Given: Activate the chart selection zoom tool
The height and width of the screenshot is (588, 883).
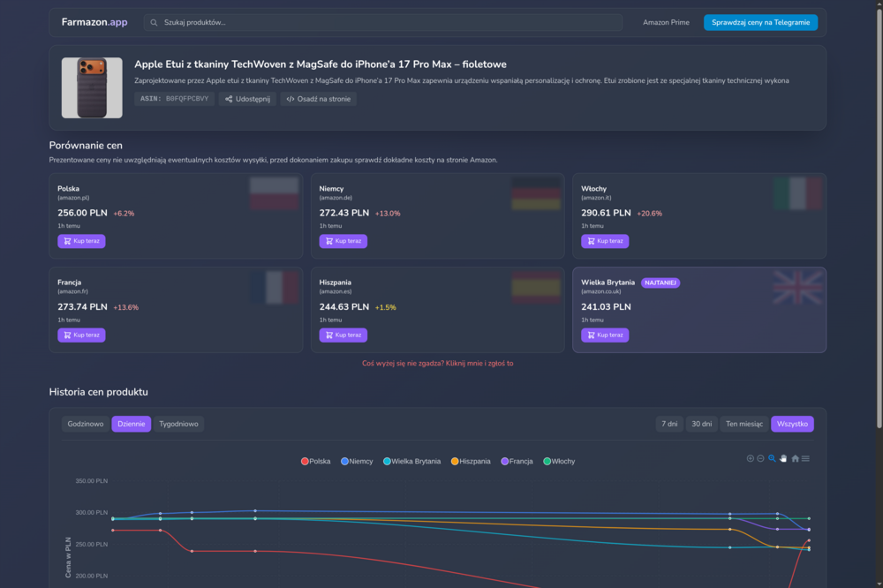Looking at the screenshot, I should 772,458.
